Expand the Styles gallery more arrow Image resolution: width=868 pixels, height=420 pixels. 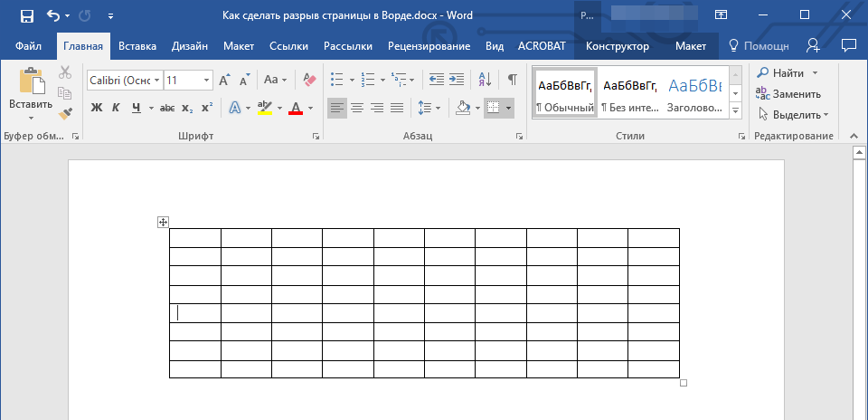pos(735,110)
